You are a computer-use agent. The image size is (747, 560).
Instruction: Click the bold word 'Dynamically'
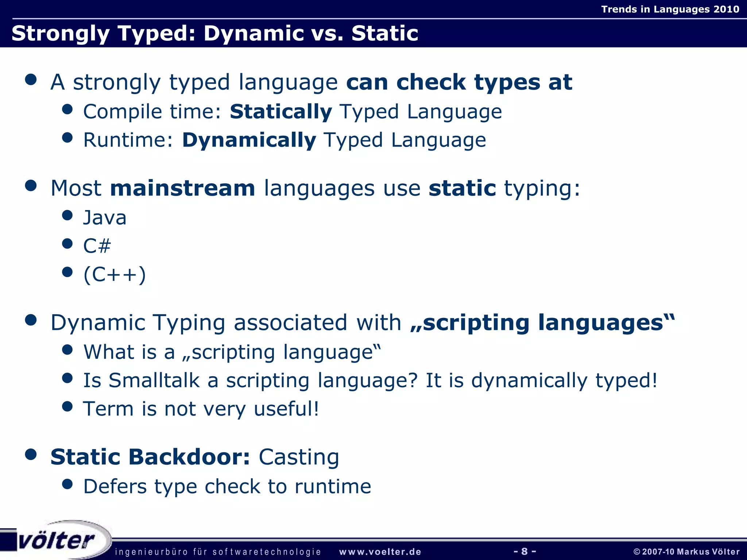[249, 140]
